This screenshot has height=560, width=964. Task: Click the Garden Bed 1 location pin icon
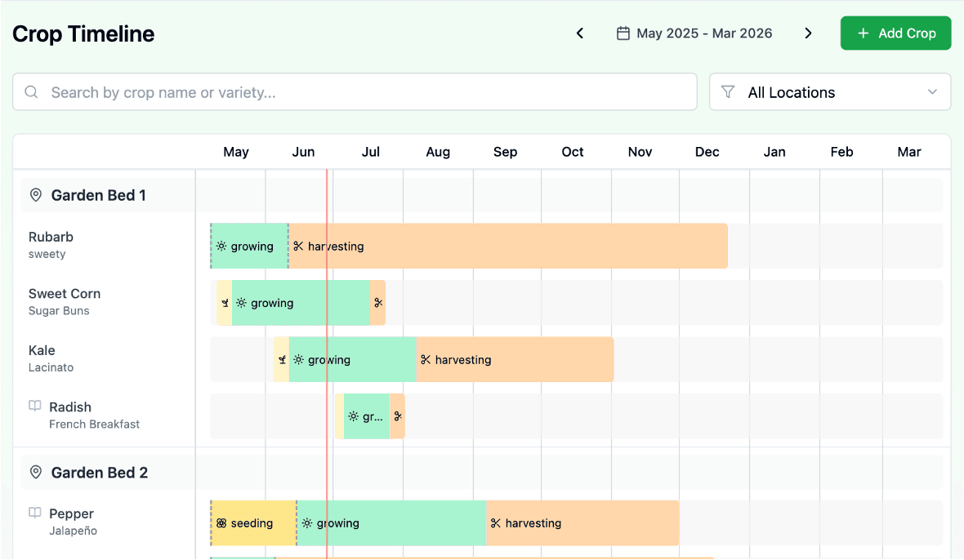[x=36, y=195]
